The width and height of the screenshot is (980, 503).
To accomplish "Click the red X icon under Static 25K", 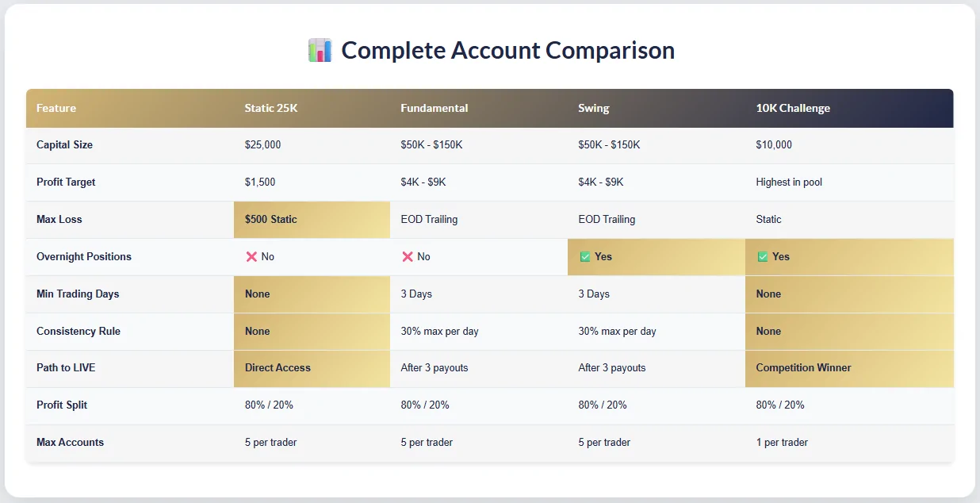I will [x=251, y=257].
